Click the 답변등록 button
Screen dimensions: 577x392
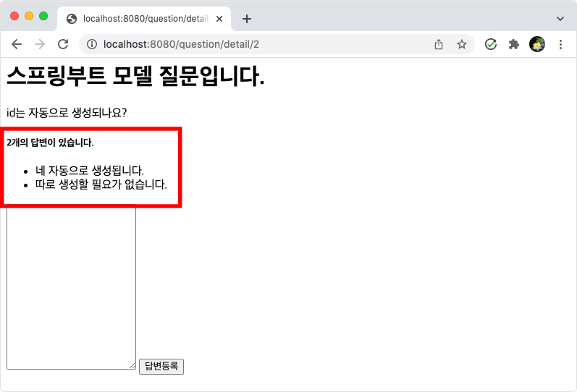[x=161, y=366]
